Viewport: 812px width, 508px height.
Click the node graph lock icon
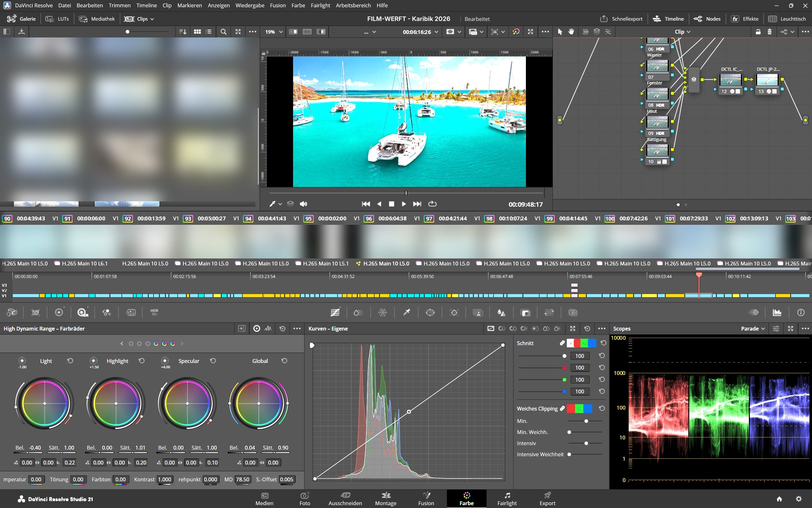tap(758, 32)
